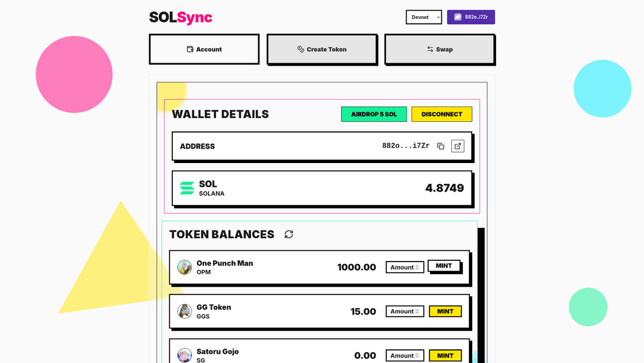The width and height of the screenshot is (644, 363).
Task: Copy the wallet address using copy icon
Action: tap(441, 146)
